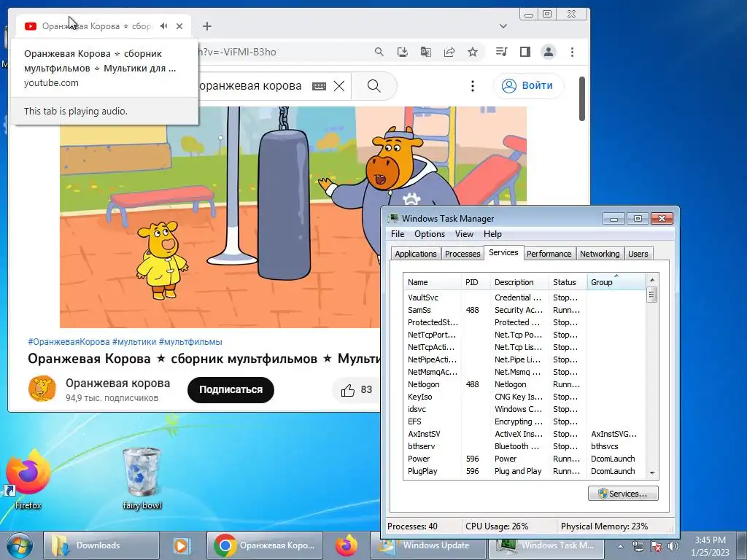Open the #мультфильмы hashtag link
This screenshot has width=747, height=560.
tap(190, 342)
